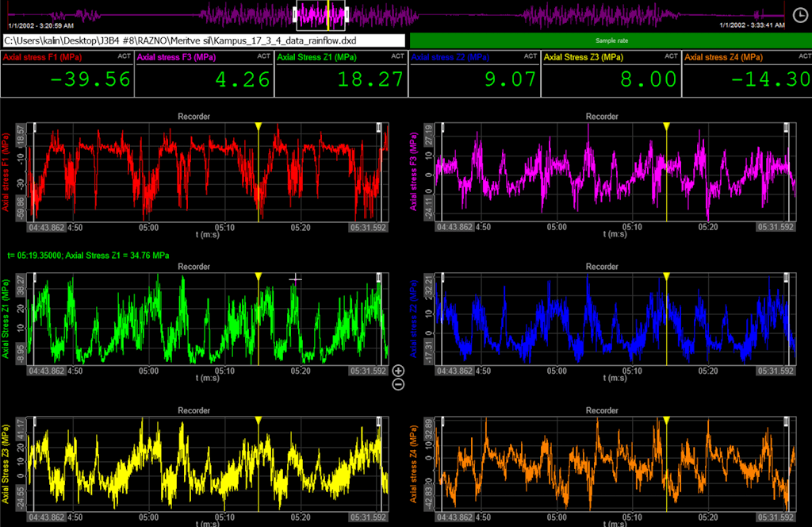Click the -8.95 y-axis minimum on Z1 recorder

[x=21, y=353]
